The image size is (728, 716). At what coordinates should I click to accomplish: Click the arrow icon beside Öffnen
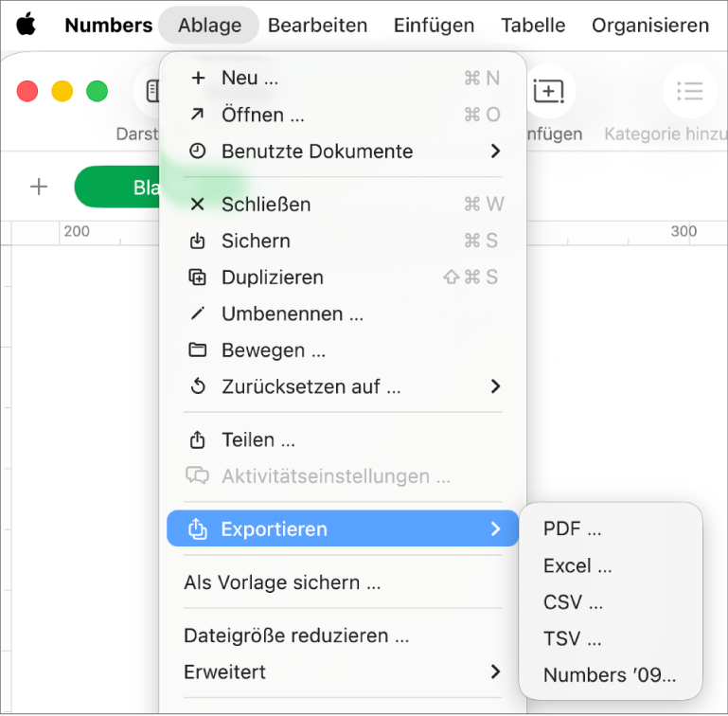pos(197,115)
